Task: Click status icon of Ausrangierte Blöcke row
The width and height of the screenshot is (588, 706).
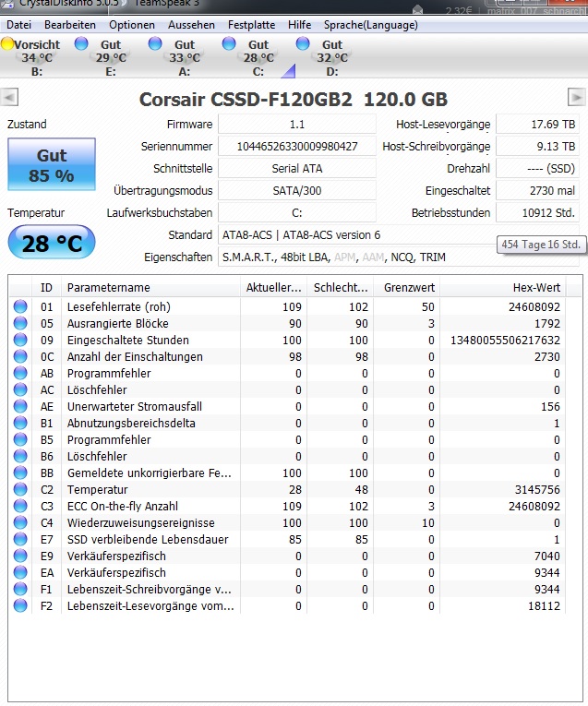Action: [x=20, y=323]
